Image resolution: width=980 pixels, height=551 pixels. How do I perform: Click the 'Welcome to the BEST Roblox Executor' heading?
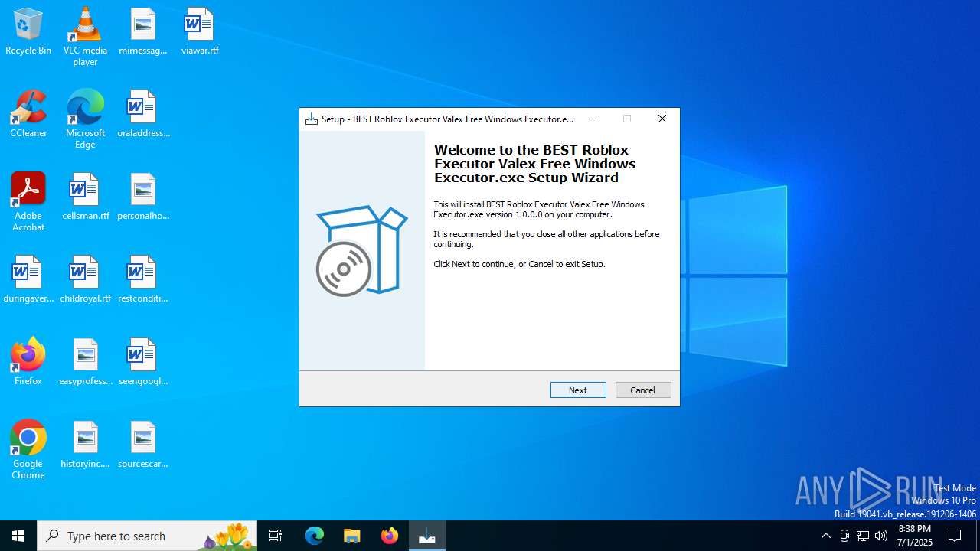(x=534, y=164)
